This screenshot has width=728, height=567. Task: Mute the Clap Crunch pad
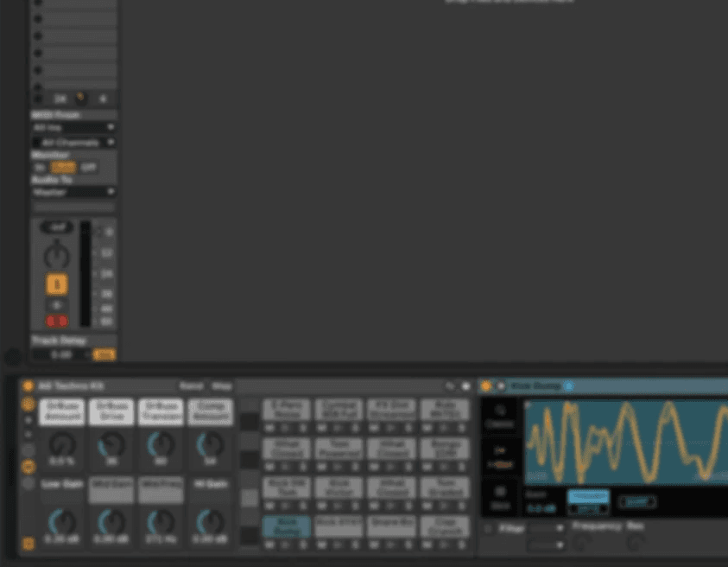(428, 545)
